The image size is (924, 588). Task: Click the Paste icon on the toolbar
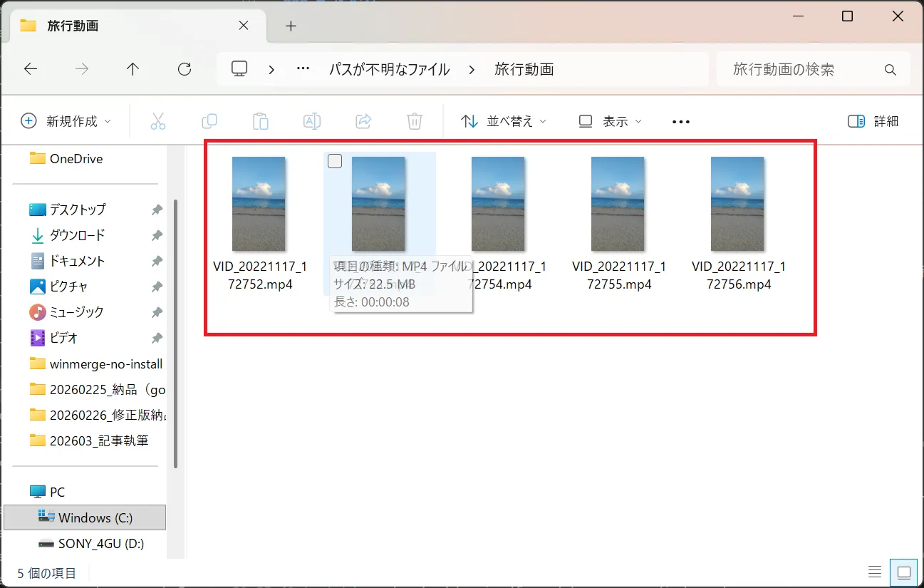pyautogui.click(x=261, y=121)
